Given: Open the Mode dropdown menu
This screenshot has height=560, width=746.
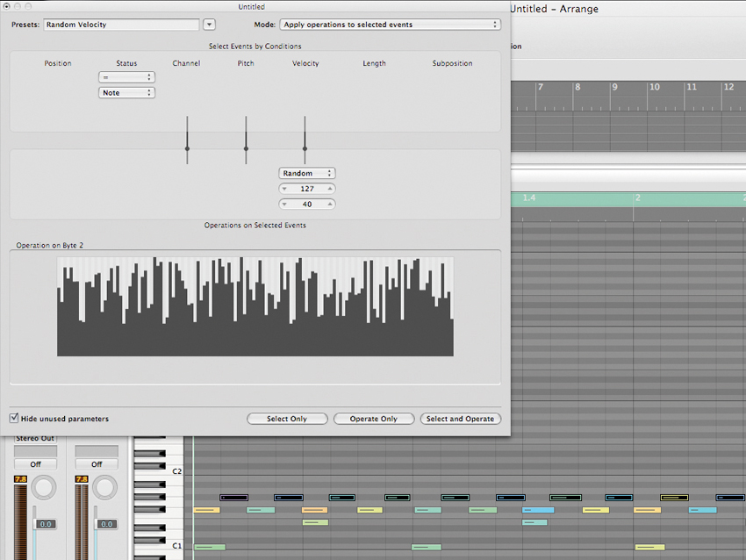Looking at the screenshot, I should pos(391,25).
